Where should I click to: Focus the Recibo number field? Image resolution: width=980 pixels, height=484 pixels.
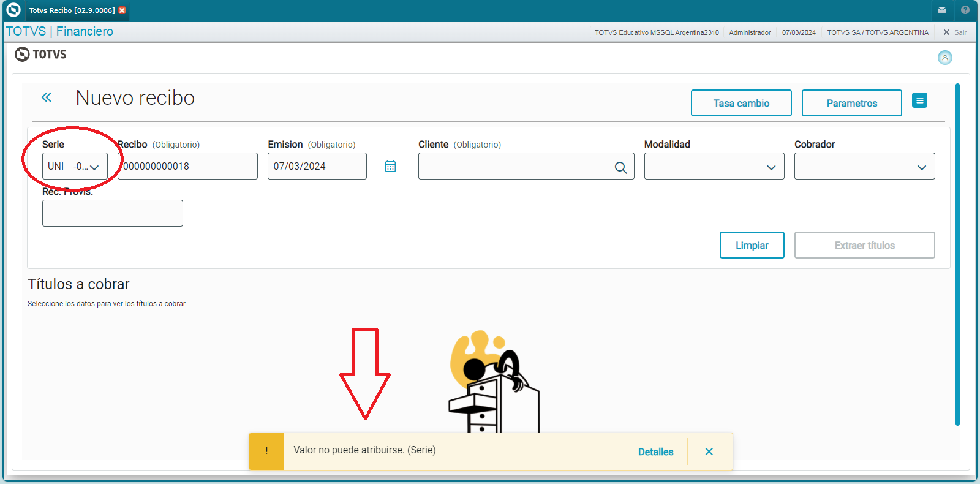tap(187, 166)
